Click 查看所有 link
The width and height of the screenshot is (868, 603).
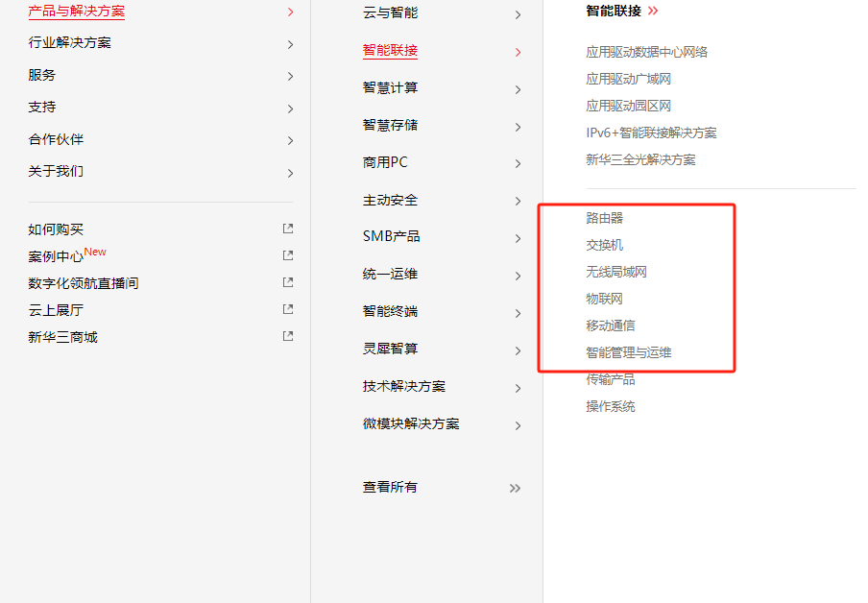(390, 487)
